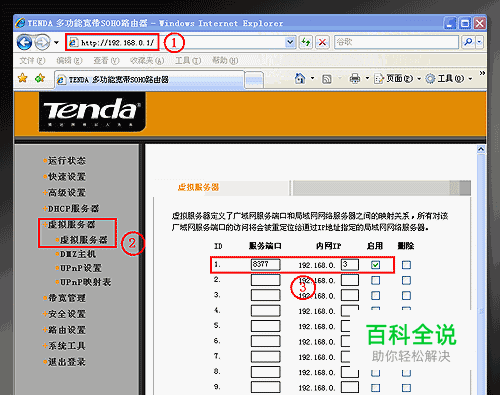Click the IE Forward navigation button
The image size is (500, 395).
pyautogui.click(x=42, y=43)
